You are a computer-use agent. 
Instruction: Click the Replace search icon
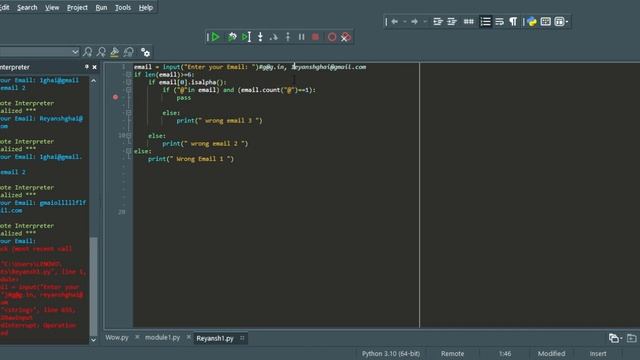(x=129, y=52)
